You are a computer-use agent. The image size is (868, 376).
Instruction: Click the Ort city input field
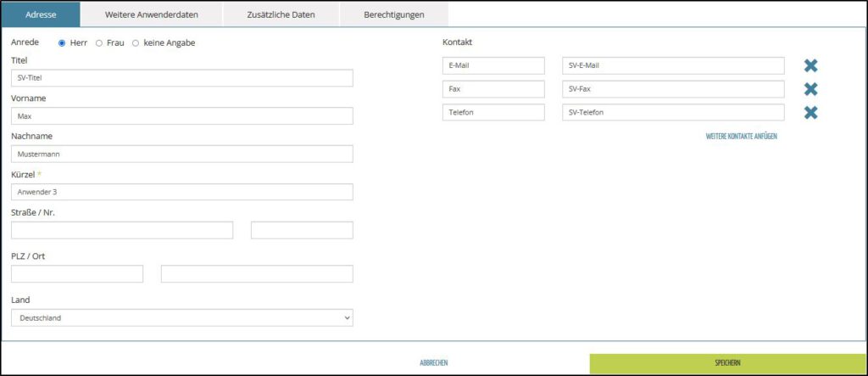tap(257, 274)
